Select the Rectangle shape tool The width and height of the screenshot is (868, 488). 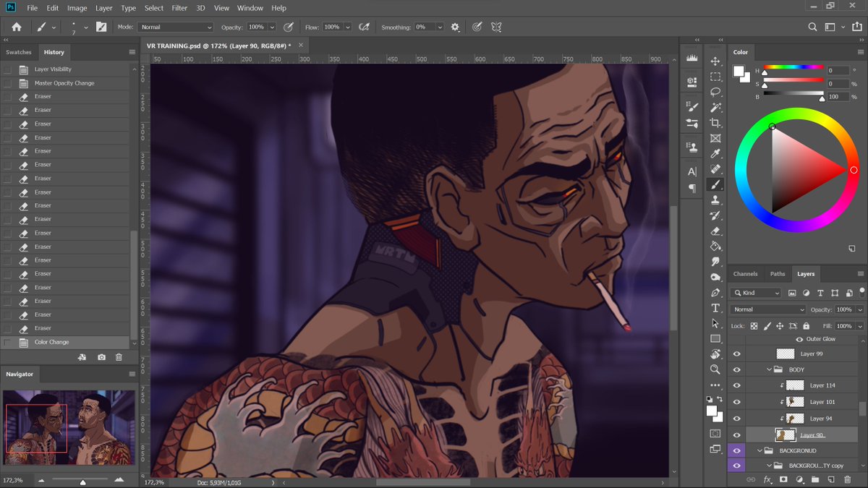click(x=715, y=338)
